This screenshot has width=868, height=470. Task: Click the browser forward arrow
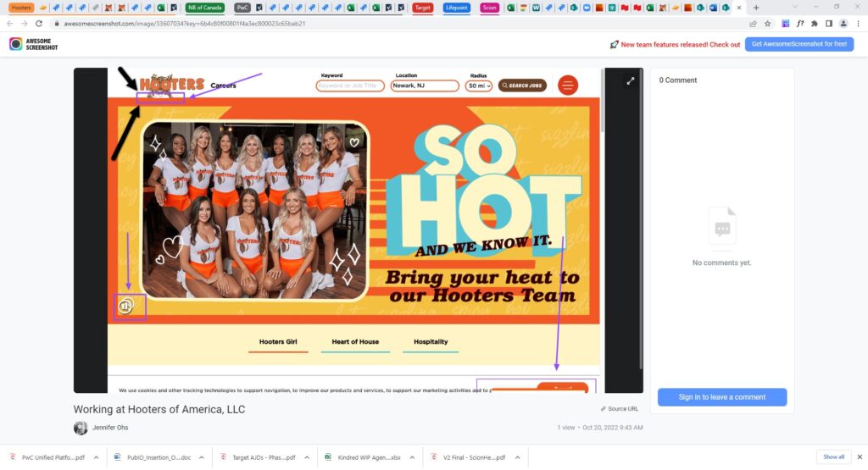click(x=25, y=24)
